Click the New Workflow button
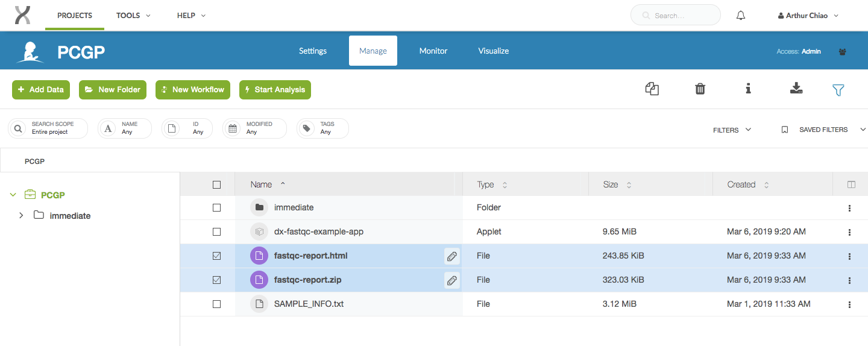 click(x=193, y=90)
